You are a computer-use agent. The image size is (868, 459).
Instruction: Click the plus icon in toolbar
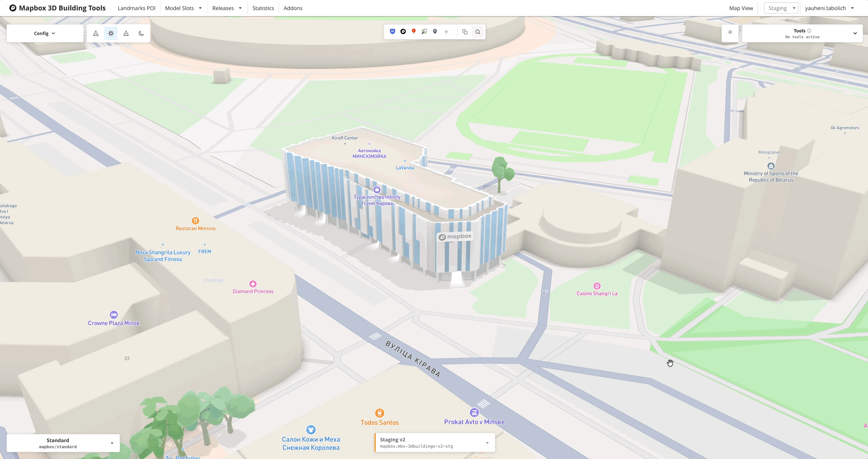tap(446, 32)
